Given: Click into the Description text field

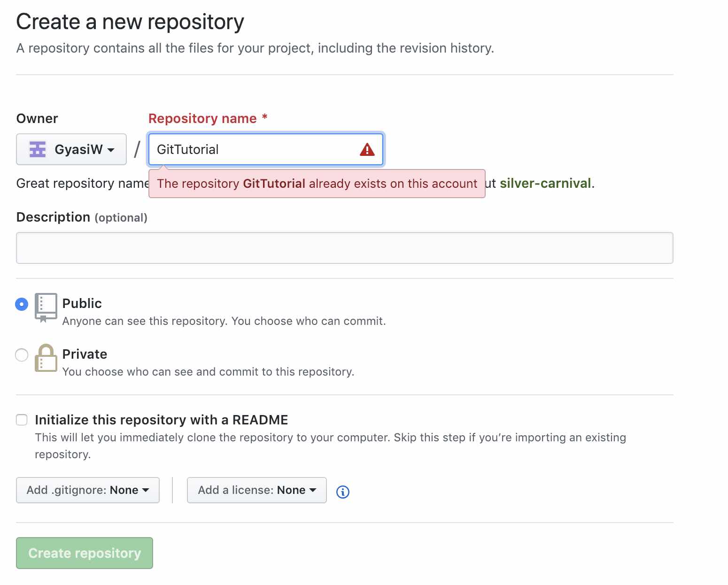Looking at the screenshot, I should [x=344, y=248].
